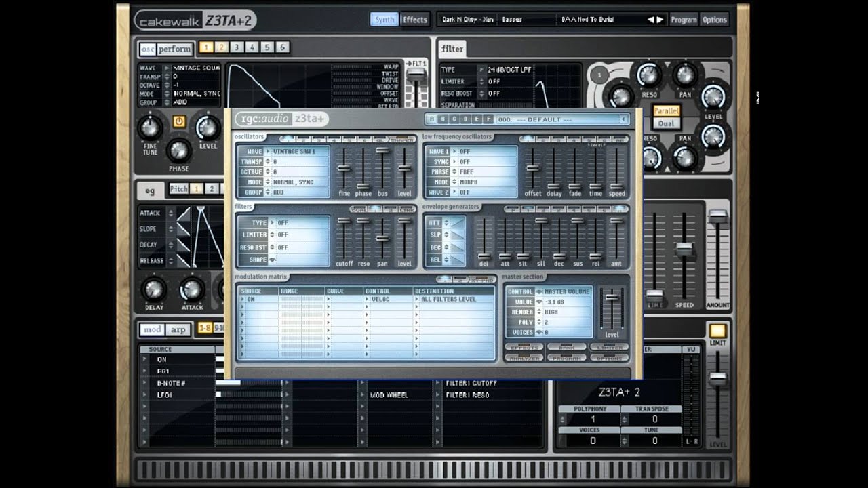Click the LIMITER stepper in z3ta+ filters
This screenshot has width=868, height=488.
click(x=272, y=235)
